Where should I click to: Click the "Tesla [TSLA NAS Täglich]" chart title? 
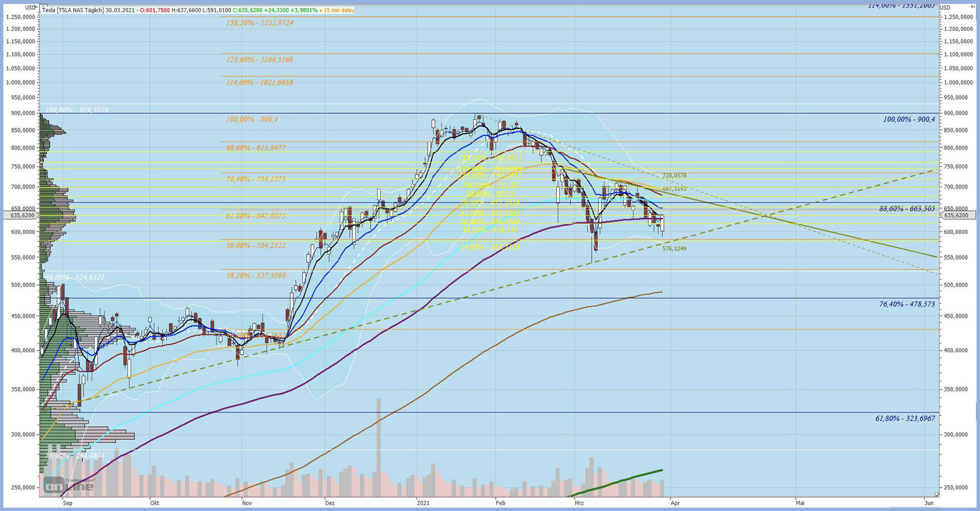[73, 10]
